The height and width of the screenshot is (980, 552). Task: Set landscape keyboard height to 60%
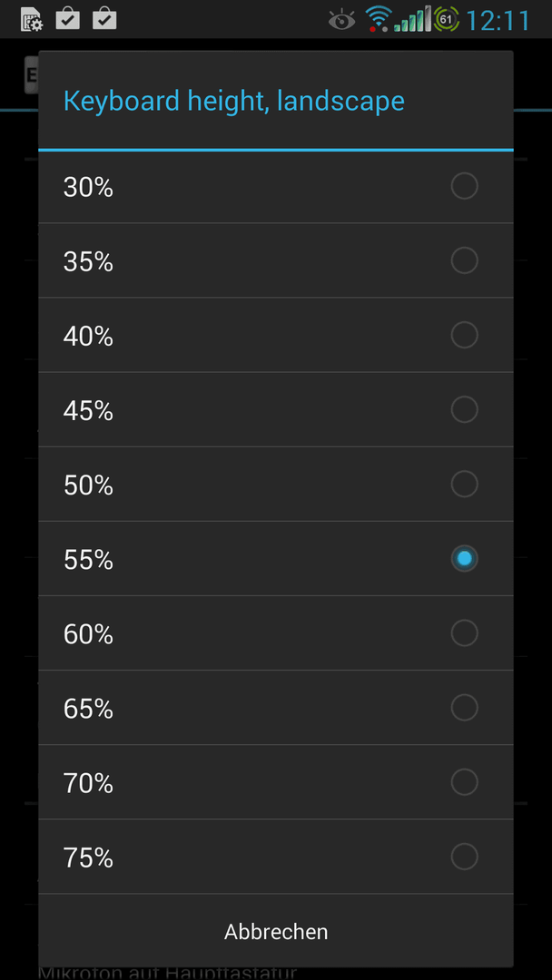pos(276,632)
